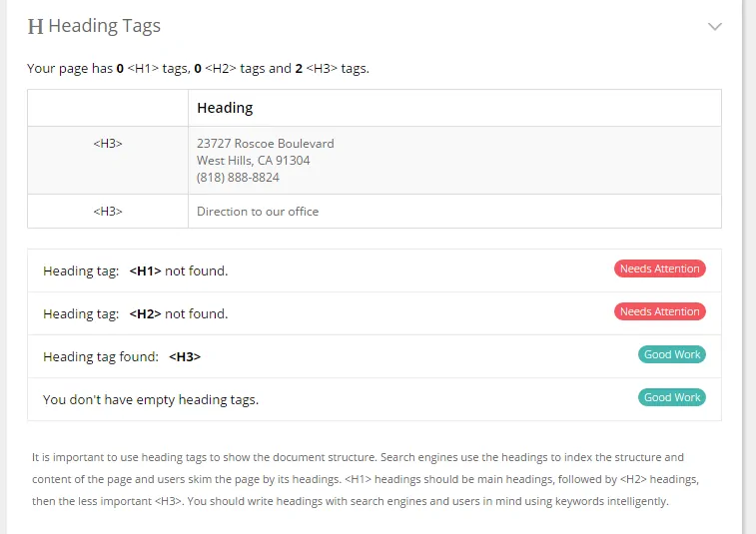Viewport: 756px width, 534px height.
Task: Click the '<H2> not found' result row text
Action: tap(136, 313)
